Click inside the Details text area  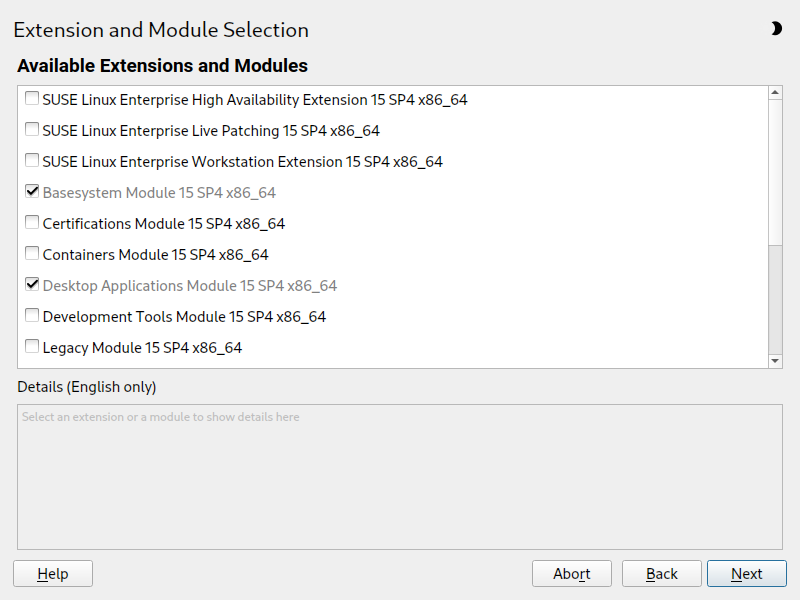pyautogui.click(x=399, y=477)
